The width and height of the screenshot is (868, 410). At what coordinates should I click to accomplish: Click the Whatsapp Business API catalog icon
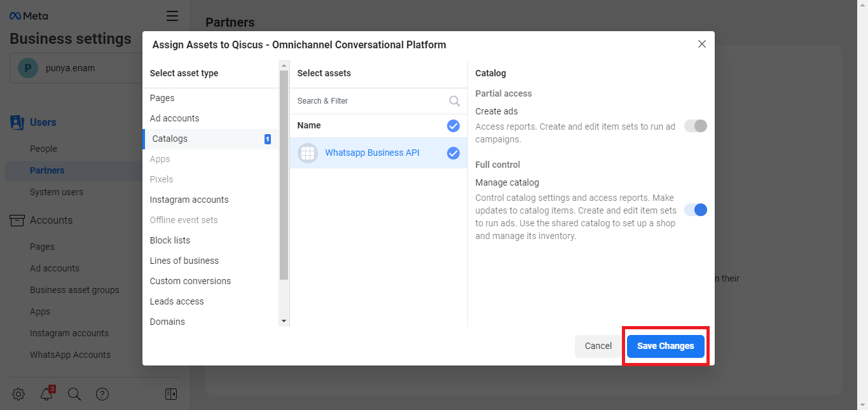[308, 153]
